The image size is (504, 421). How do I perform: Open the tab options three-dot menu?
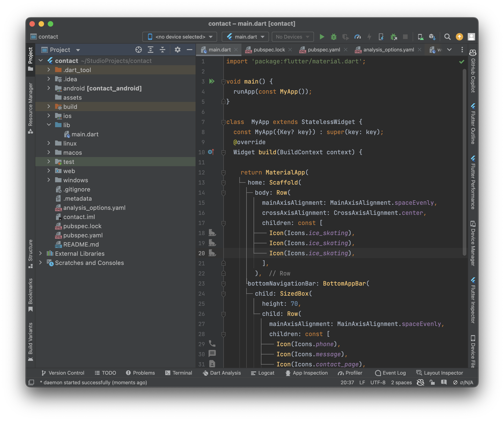(x=462, y=50)
